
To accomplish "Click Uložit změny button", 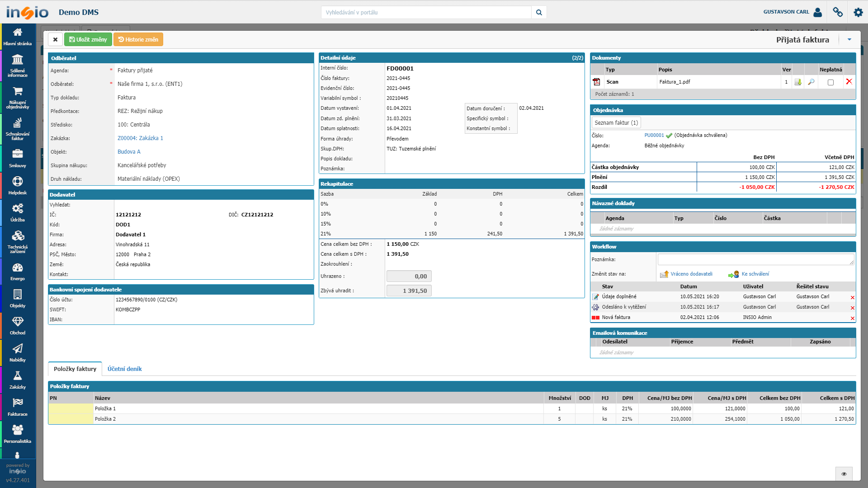I will tap(88, 39).
